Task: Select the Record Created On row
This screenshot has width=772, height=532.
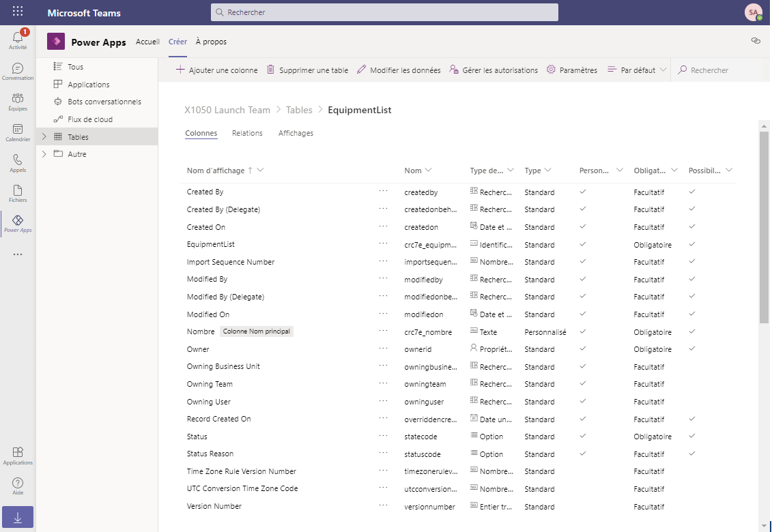Action: click(x=459, y=419)
